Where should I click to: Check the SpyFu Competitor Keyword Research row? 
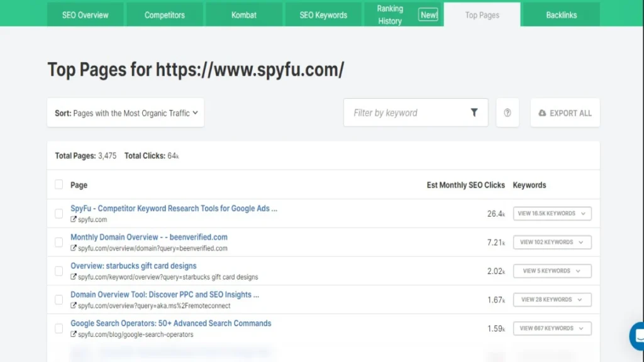click(58, 214)
